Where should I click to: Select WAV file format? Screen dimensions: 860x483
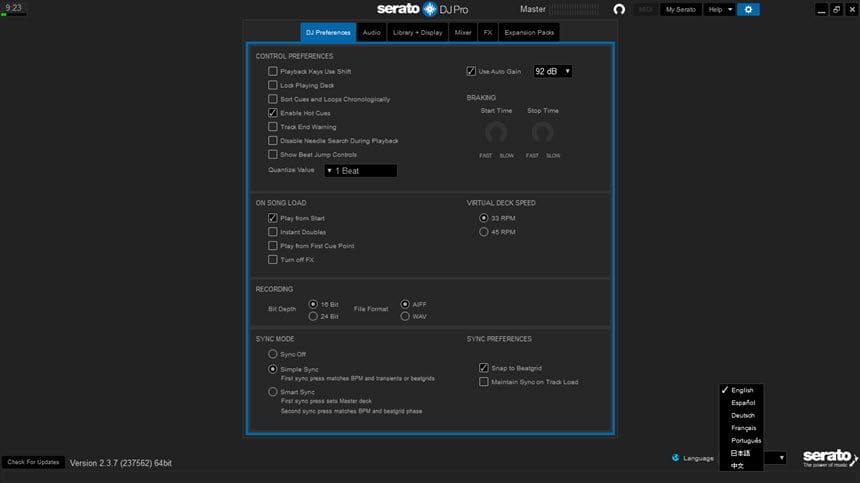click(405, 316)
